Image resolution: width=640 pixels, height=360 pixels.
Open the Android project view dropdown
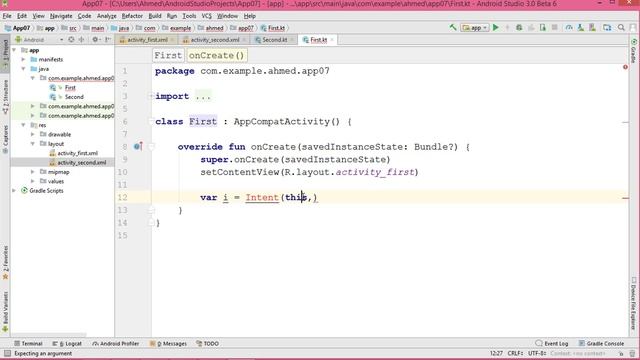point(39,40)
